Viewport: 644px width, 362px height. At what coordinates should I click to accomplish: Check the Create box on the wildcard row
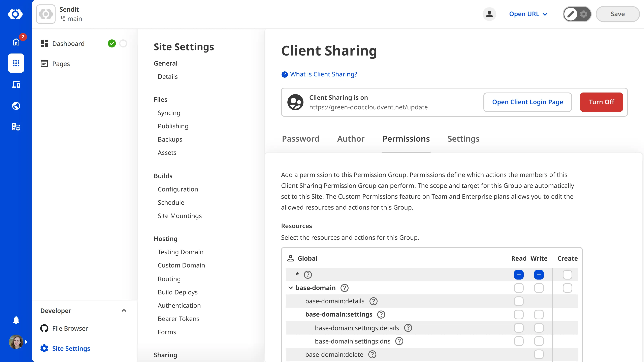click(567, 275)
